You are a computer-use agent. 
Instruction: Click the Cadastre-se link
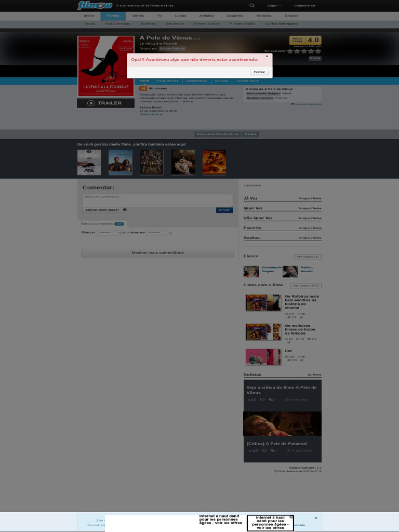click(x=304, y=5)
